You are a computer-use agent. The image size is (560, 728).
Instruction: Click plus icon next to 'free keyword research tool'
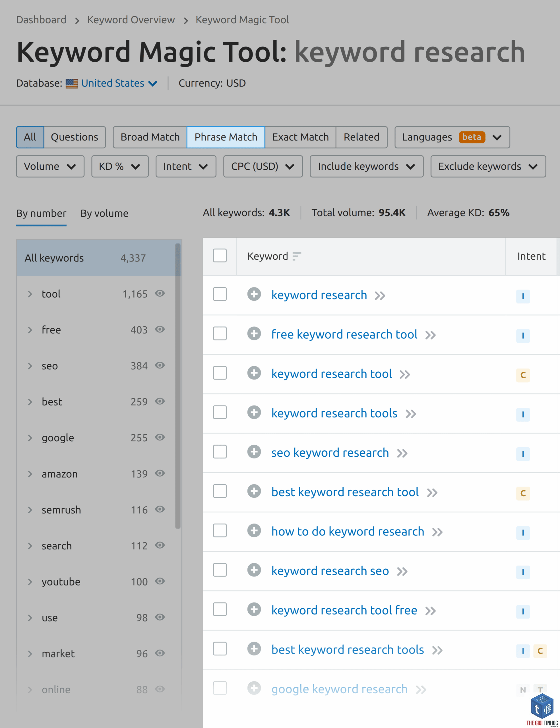pos(254,333)
